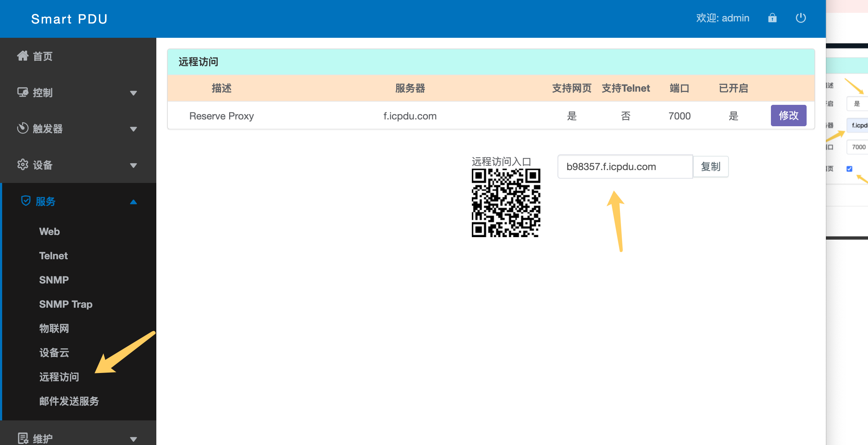Click the f.icpd field in background window
This screenshot has width=868, height=445.
pyautogui.click(x=858, y=125)
